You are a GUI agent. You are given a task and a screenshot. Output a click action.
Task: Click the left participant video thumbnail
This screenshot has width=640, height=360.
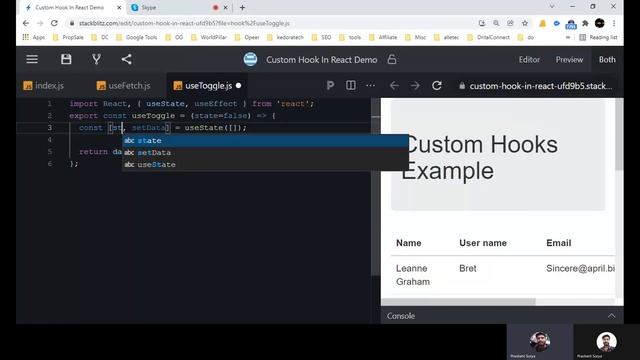(x=540, y=342)
